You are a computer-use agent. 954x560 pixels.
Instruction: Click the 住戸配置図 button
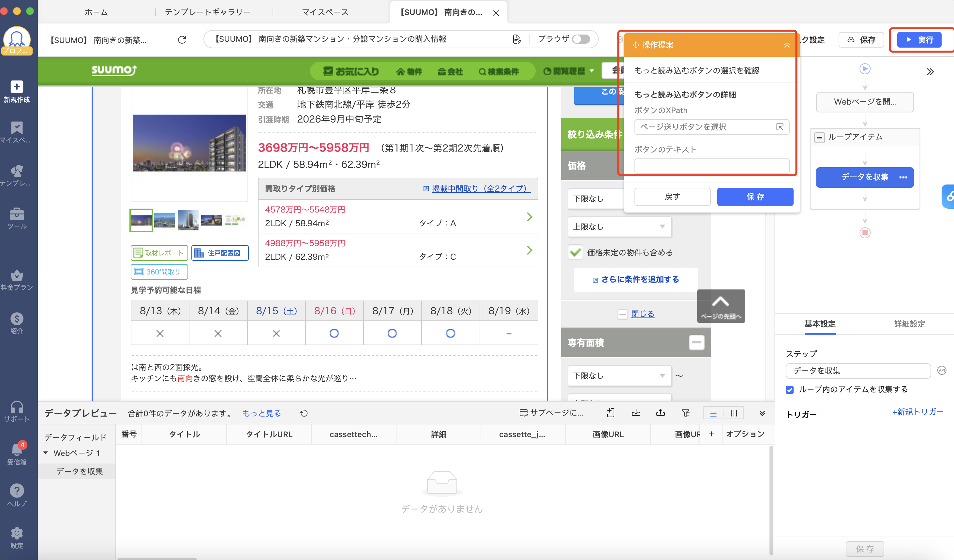coord(219,253)
